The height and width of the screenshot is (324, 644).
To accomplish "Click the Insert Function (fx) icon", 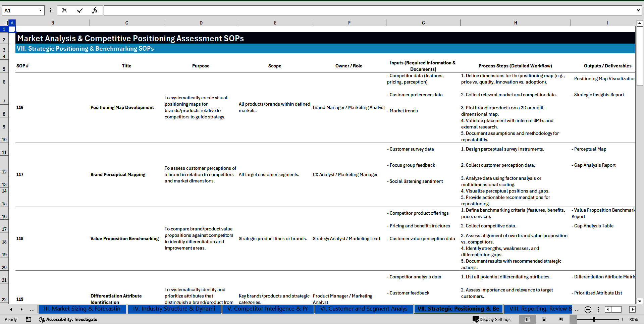I will tap(95, 10).
